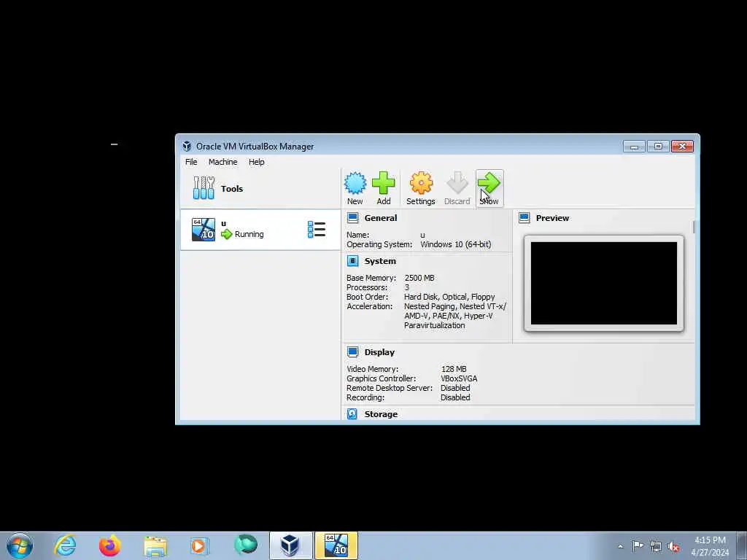Click the taskbar clock showing 4:15 PM
747x560 pixels.
711,546
